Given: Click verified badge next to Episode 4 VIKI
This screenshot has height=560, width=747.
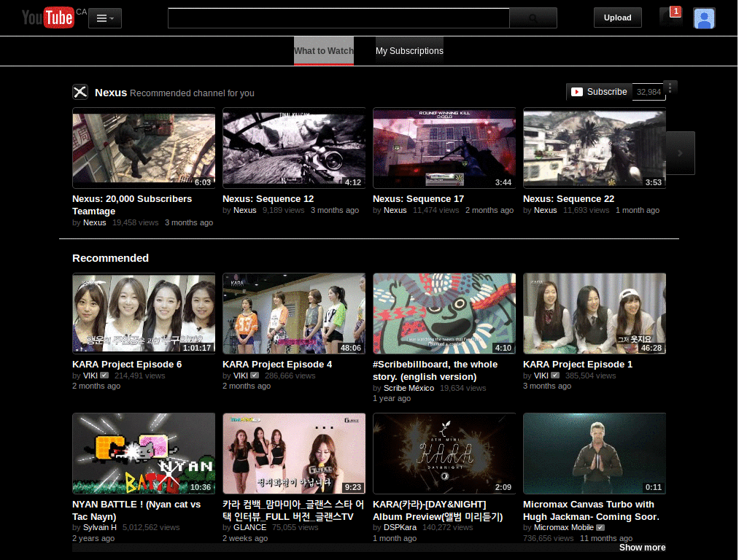Looking at the screenshot, I should [255, 376].
